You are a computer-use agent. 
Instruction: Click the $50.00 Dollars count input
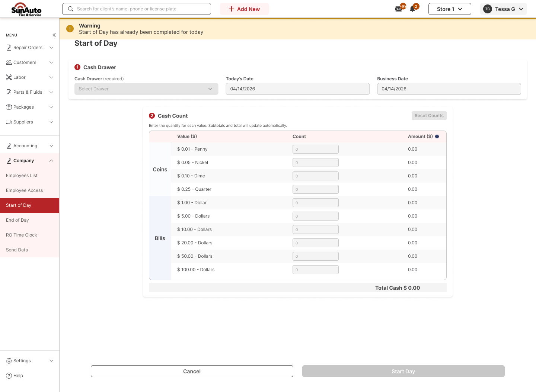(x=316, y=256)
